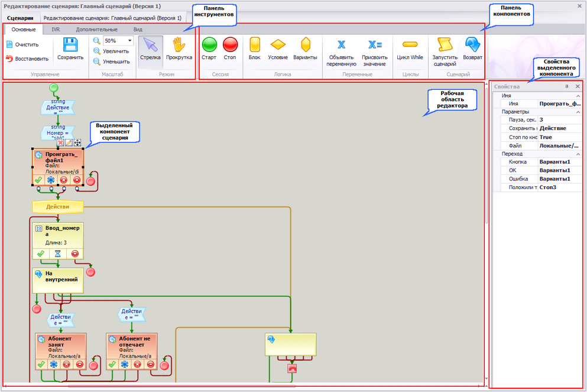The height and width of the screenshot is (392, 587).
Task: Open the 50% zoom dropdown
Action: pos(129,40)
